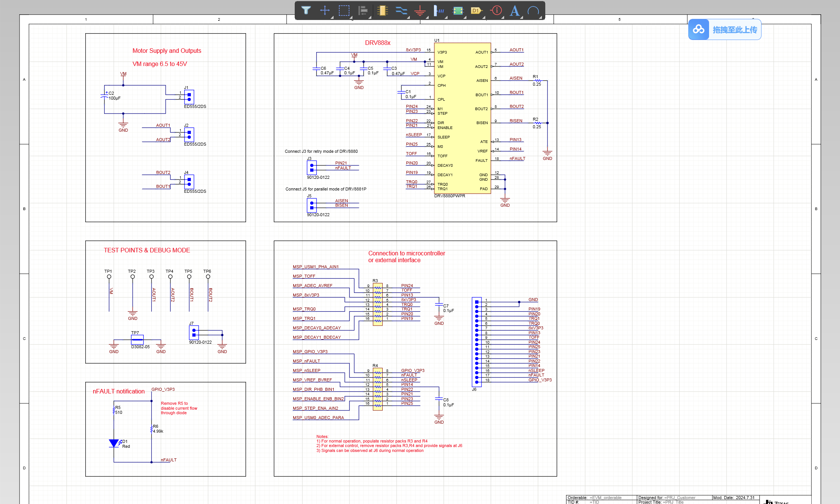Select the move/drag objects cross-arrow tool
840x504 pixels.
pos(325,11)
